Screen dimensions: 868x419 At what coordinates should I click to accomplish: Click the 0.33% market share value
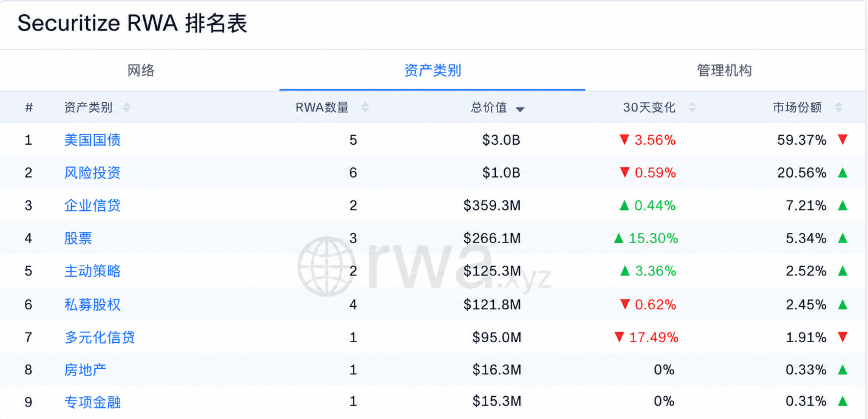coord(806,370)
